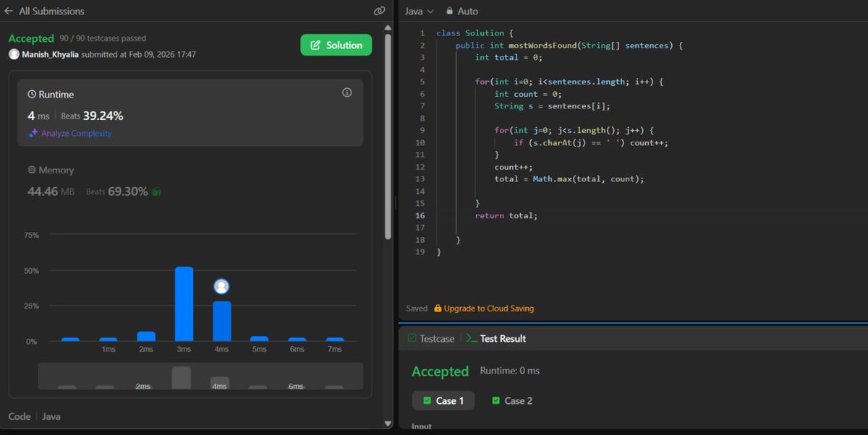
Task: Toggle Auto lock option
Action: pos(461,11)
